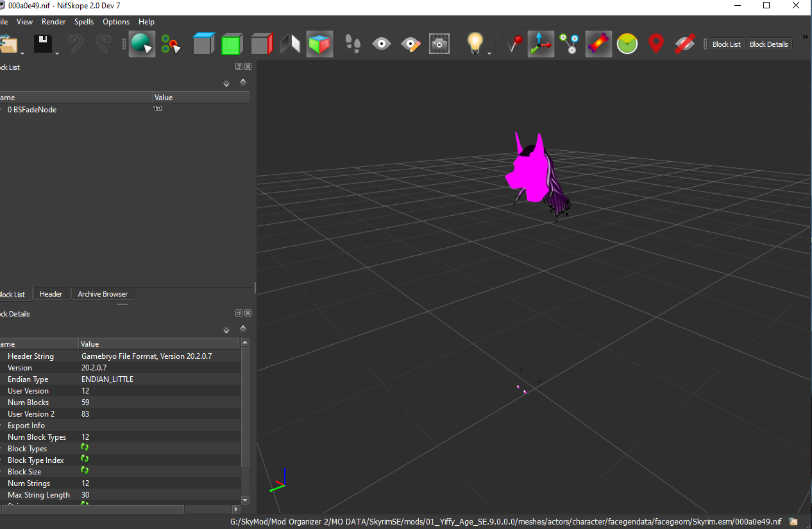Viewport: 812px width, 529px height.
Task: Select the Max String Length row
Action: click(x=121, y=495)
